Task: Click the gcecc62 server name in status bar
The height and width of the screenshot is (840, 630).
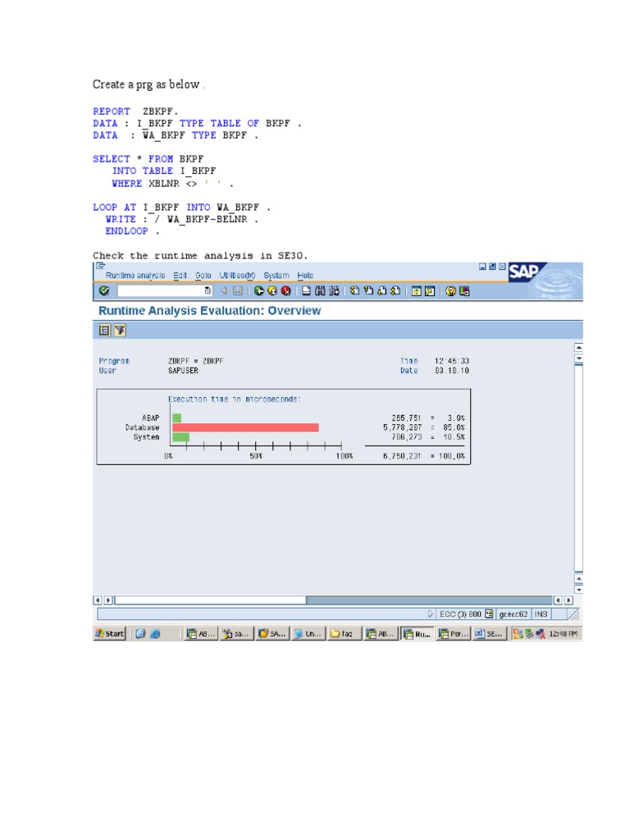Action: [x=514, y=614]
